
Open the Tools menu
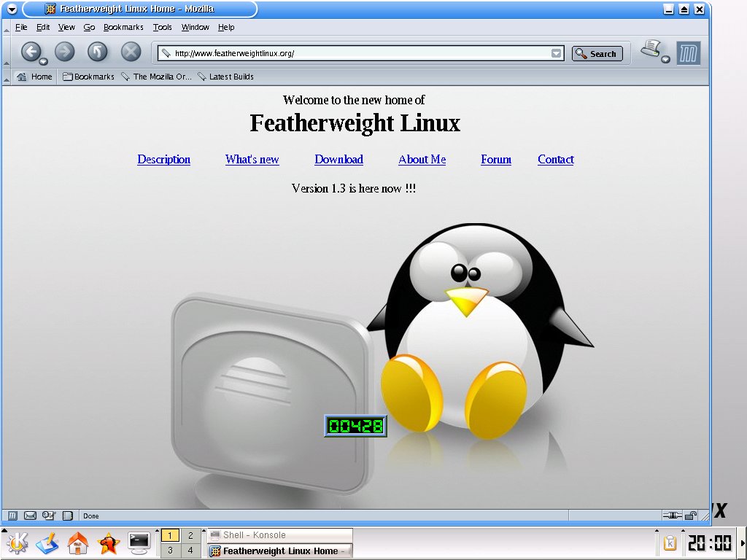pos(162,27)
